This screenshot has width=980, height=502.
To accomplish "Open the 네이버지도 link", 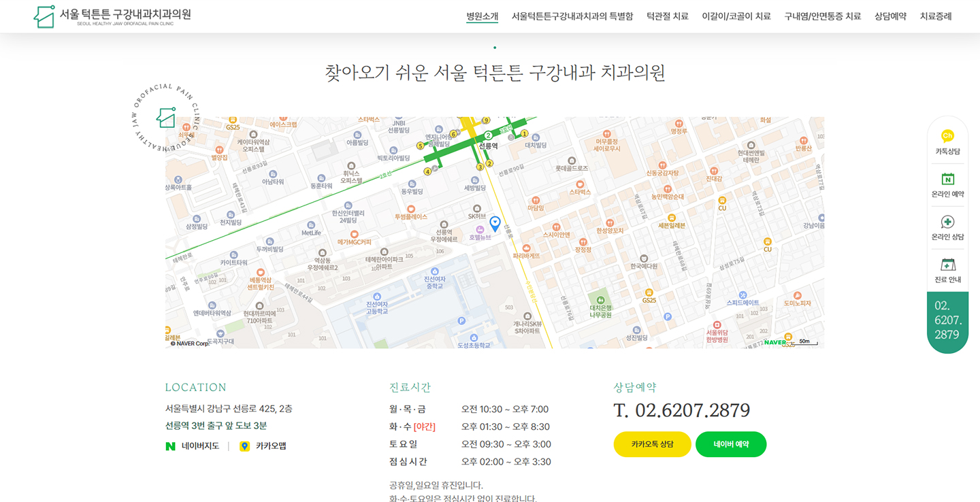I will 200,446.
